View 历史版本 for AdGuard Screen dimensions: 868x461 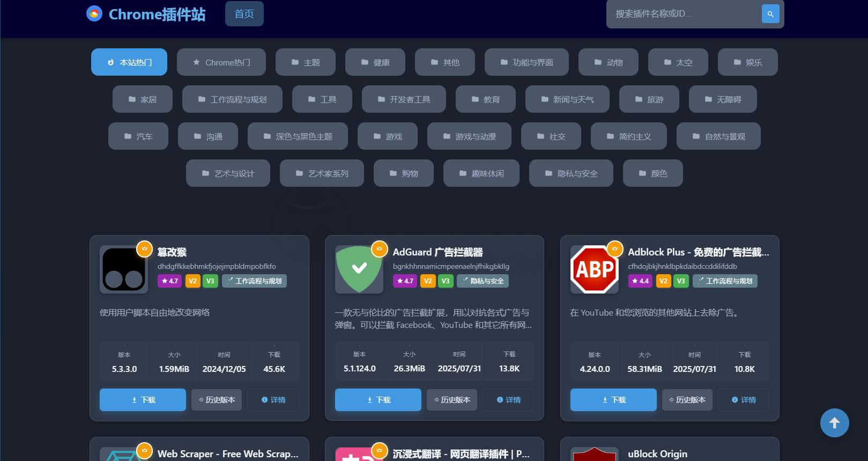[452, 400]
